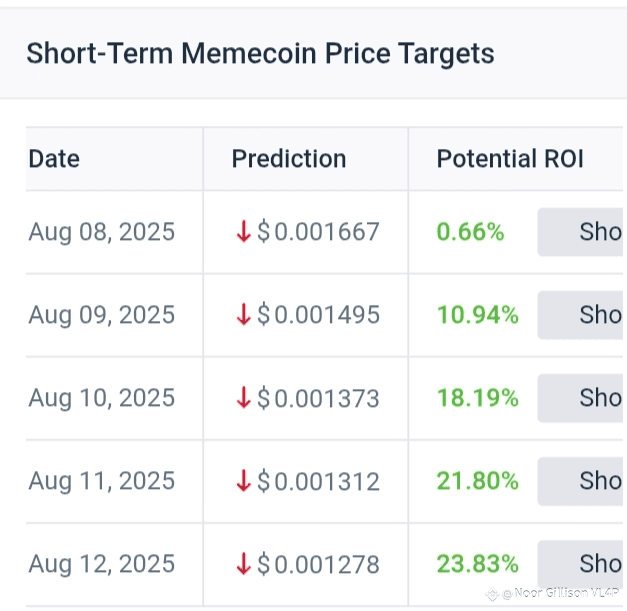
Task: Select the Aug 10, 2025 date cell
Action: tap(102, 398)
